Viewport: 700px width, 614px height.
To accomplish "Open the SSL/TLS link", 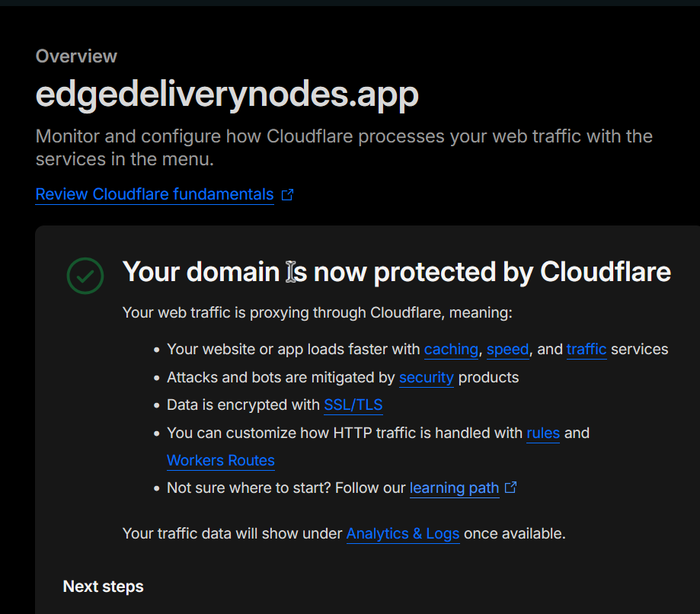I will tap(353, 405).
